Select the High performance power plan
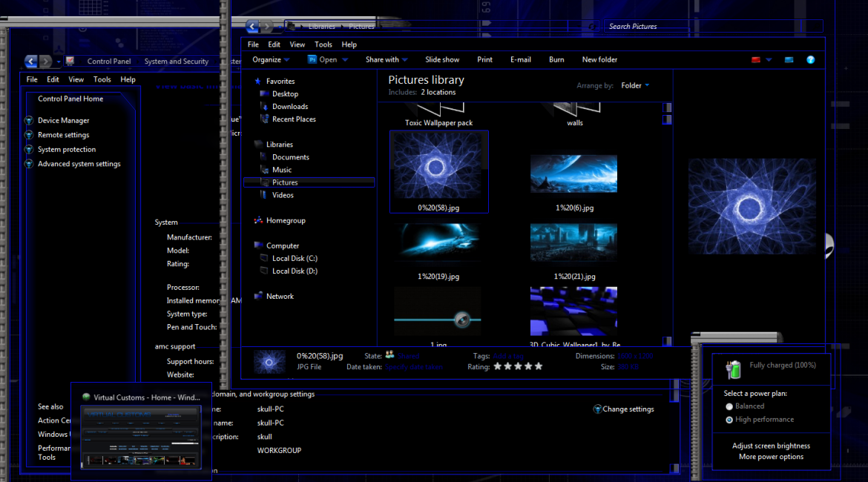Screen dimensions: 868x482 click(x=729, y=420)
